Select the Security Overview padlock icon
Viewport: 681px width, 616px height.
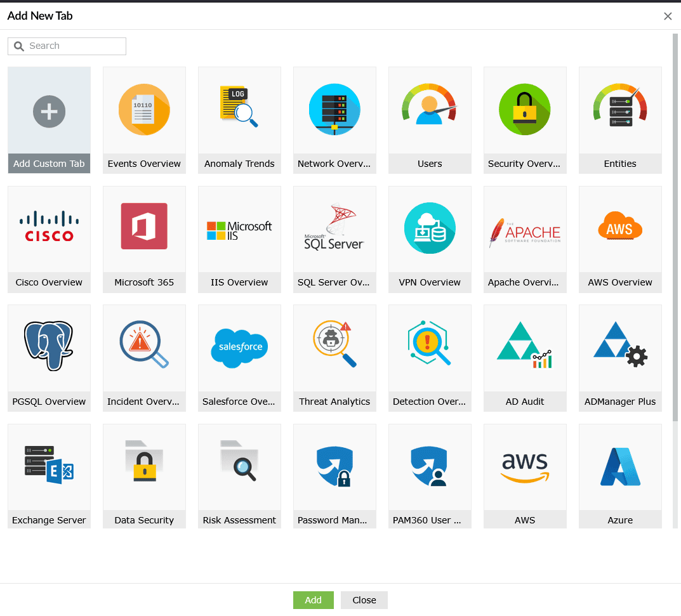(525, 109)
